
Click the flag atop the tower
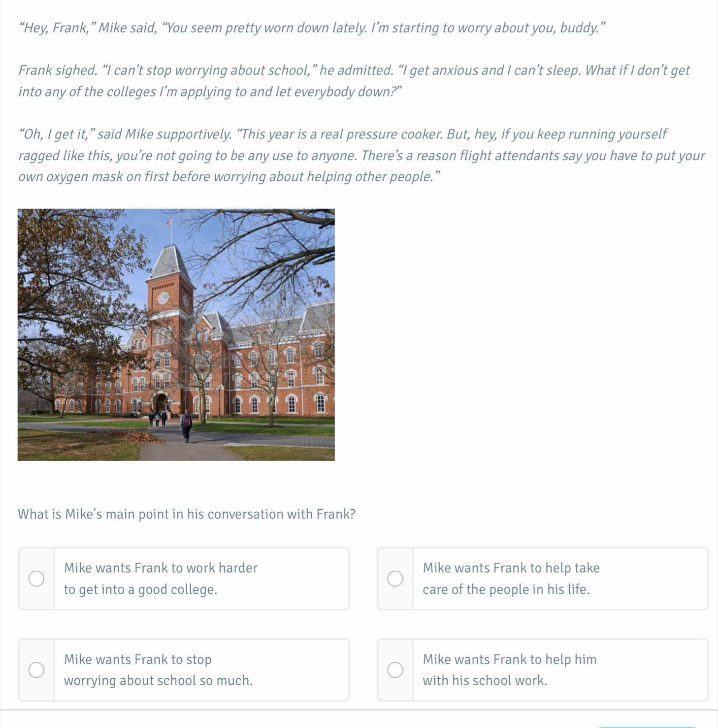coord(170,223)
